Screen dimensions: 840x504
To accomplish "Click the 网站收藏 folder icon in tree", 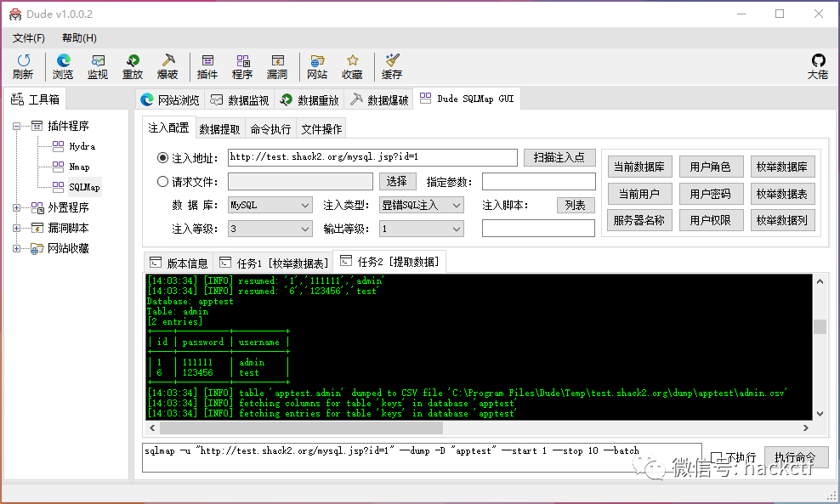I will point(37,248).
